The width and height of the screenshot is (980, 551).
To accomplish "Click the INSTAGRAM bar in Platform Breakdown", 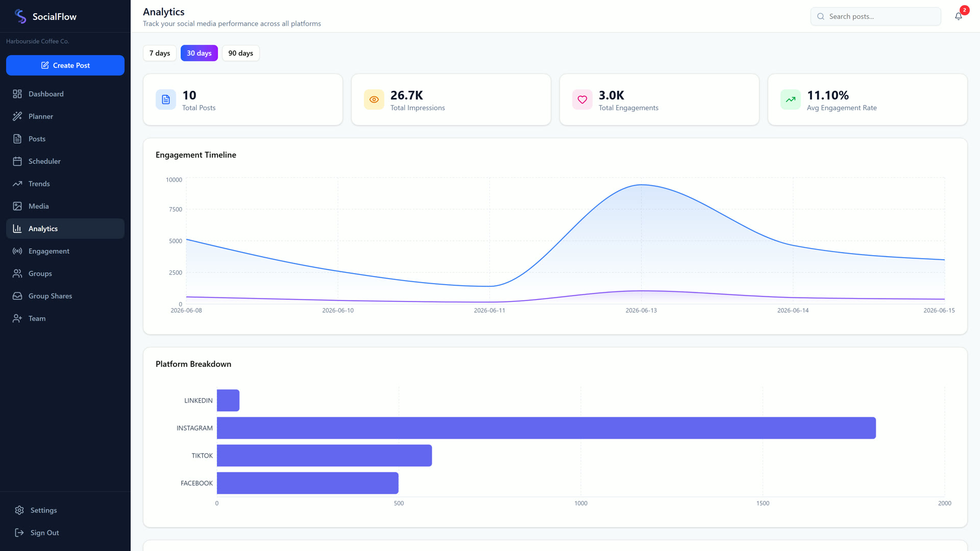I will tap(546, 428).
